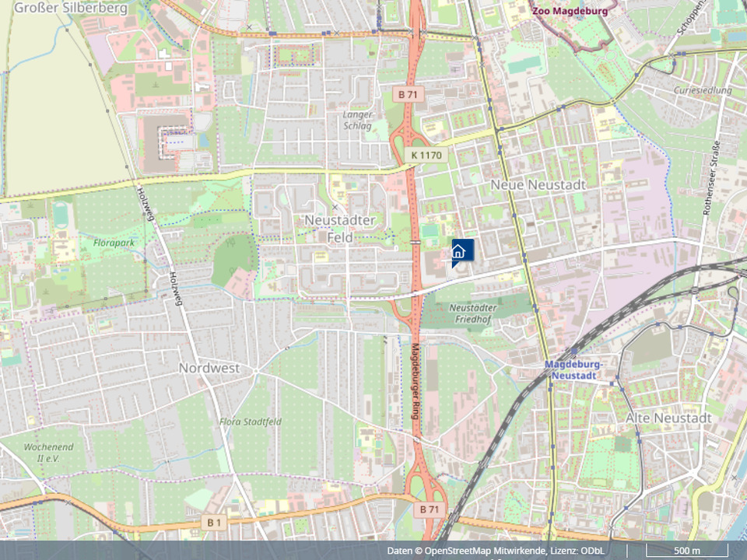Click the Magdeburger Ring road label

point(415,381)
